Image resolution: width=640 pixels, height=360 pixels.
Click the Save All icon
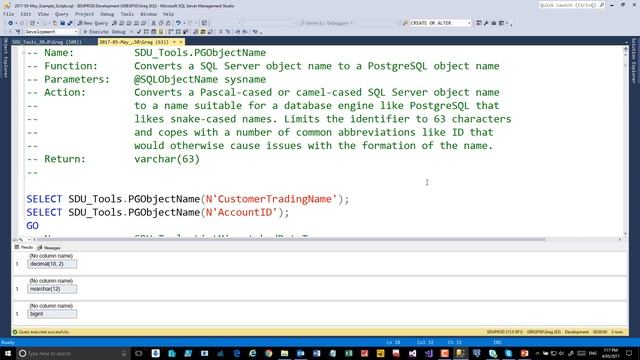(x=70, y=23)
